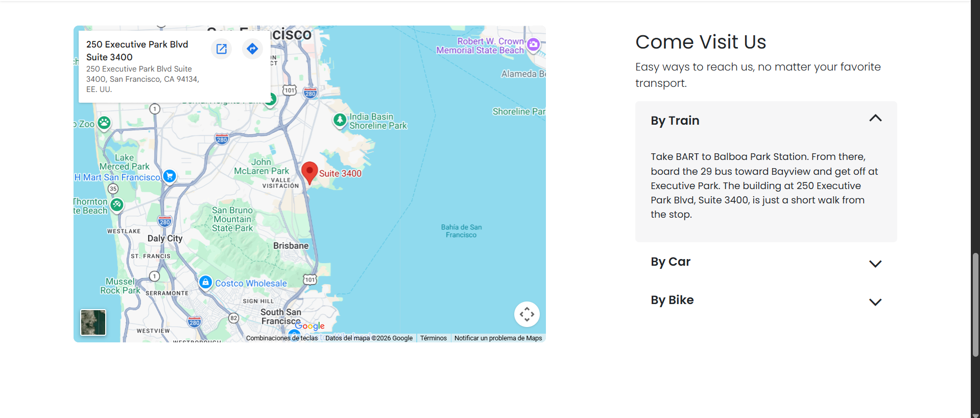Click the Google logo on map
This screenshot has width=980, height=418.
click(310, 326)
